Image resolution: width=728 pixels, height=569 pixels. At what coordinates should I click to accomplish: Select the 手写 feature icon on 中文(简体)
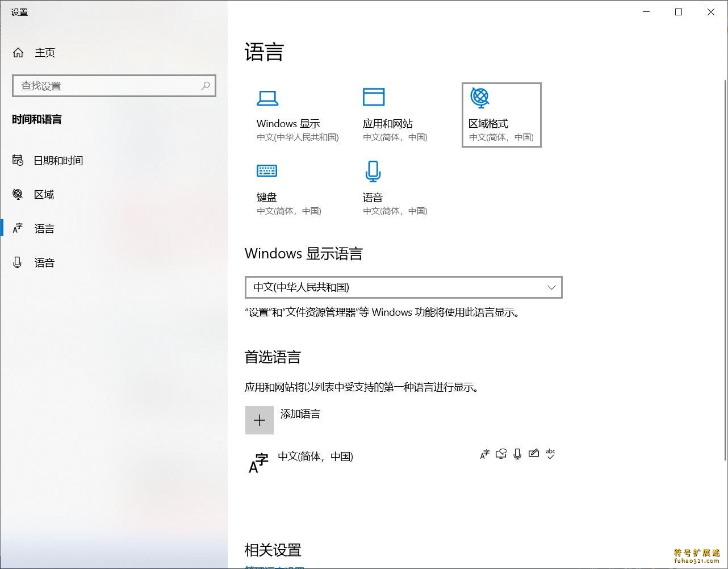tap(534, 453)
